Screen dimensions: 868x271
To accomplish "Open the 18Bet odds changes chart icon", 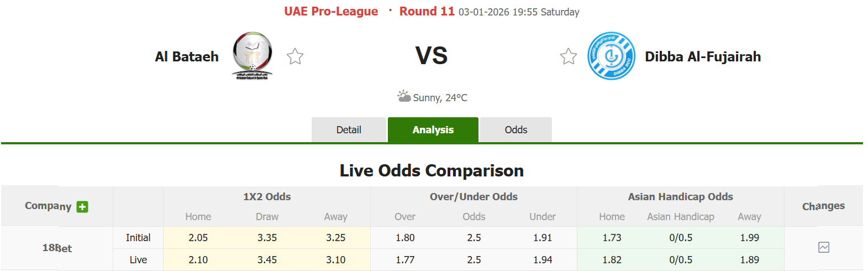I will point(823,247).
